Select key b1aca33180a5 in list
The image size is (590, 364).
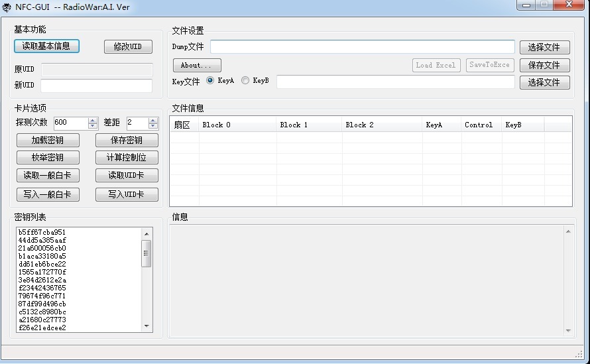(42, 256)
